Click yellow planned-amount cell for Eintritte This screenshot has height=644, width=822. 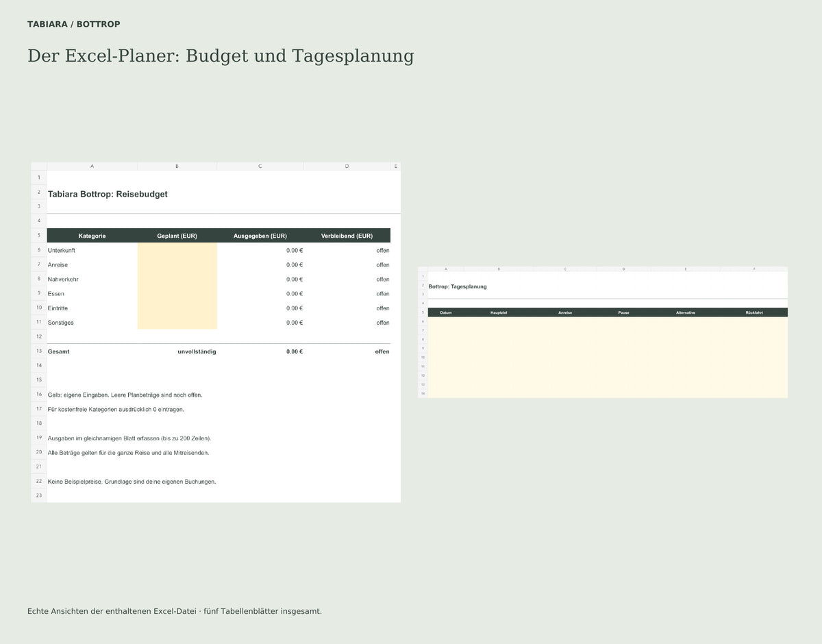pos(177,308)
